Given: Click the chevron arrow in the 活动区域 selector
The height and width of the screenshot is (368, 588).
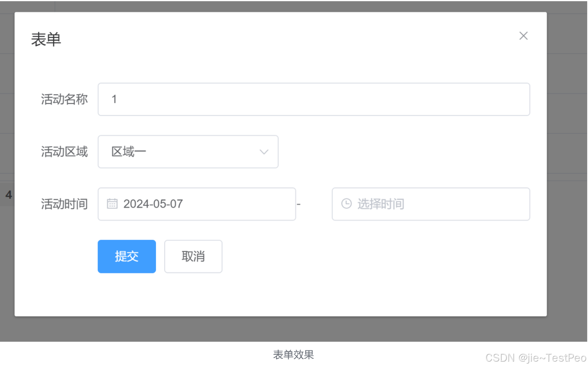Looking at the screenshot, I should tap(263, 152).
